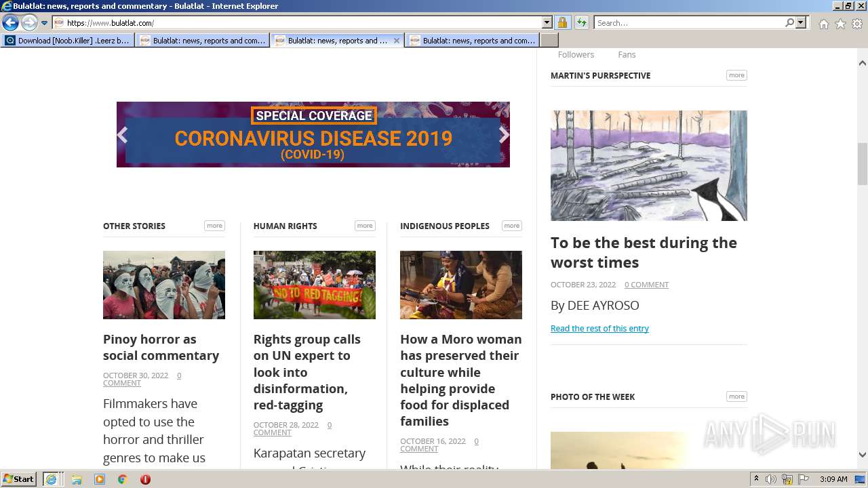Open the network tray icon
Viewport: 868px width, 488px height.
[787, 479]
